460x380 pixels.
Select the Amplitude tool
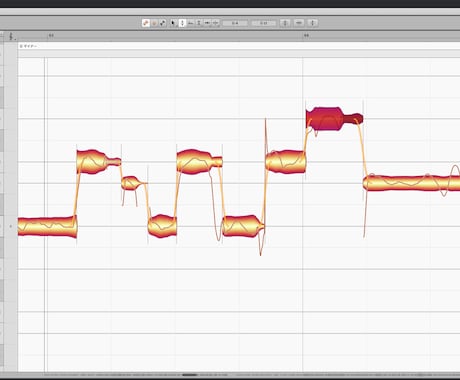coord(199,23)
